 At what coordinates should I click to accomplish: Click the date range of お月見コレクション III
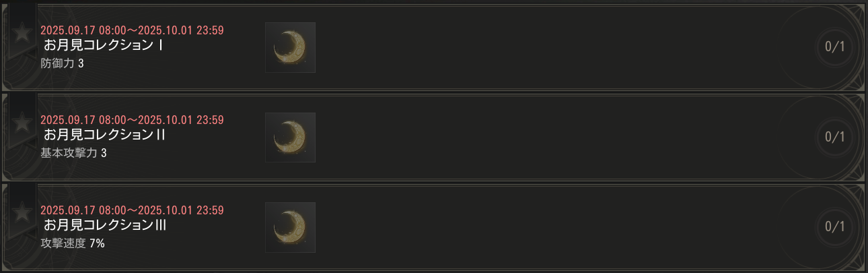pos(132,210)
